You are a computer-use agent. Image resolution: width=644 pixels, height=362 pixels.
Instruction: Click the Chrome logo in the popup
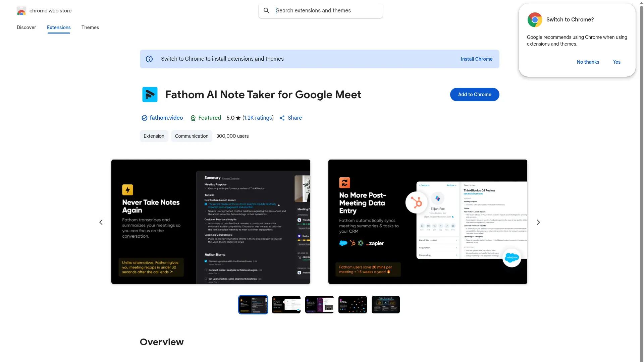[535, 20]
